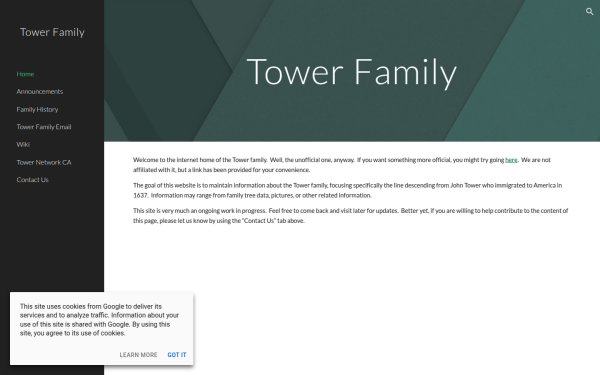Image resolution: width=600 pixels, height=375 pixels.
Task: Click the paragraph starting 'This site is very much'
Action: (x=351, y=215)
